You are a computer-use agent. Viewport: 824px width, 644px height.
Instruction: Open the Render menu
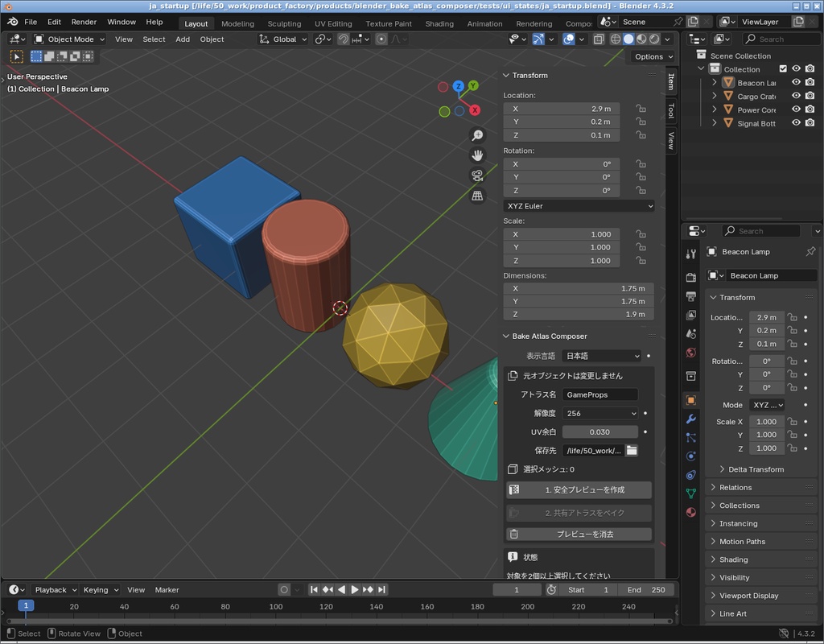point(84,22)
